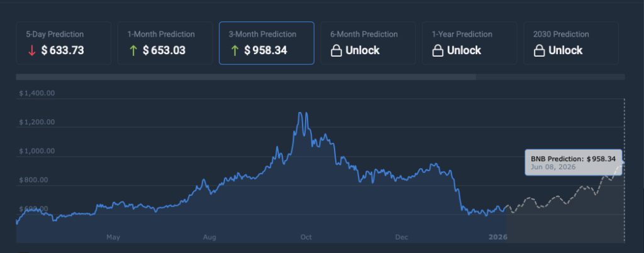Click the lock icon under 6-Month Prediction
644x253 pixels.
tap(336, 50)
